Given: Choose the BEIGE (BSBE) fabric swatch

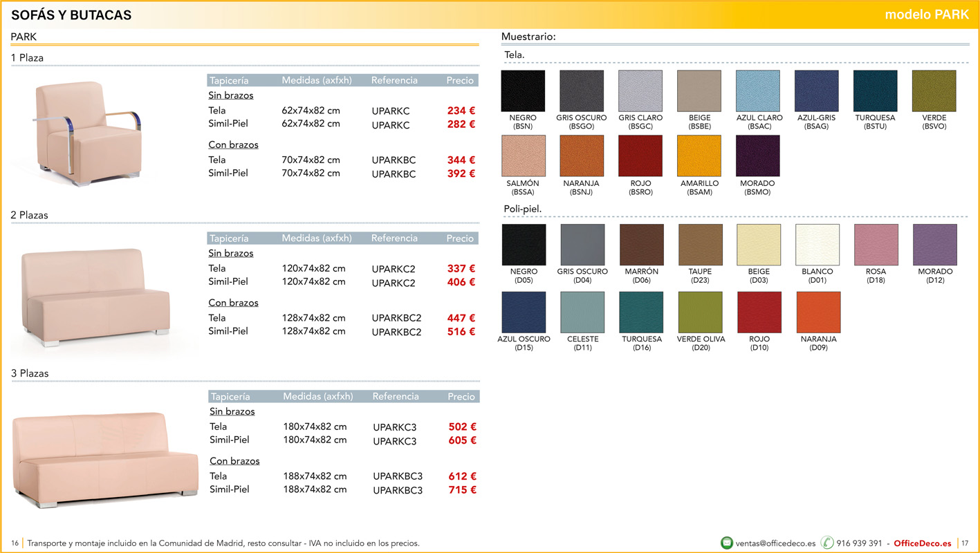Looking at the screenshot, I should tap(699, 91).
